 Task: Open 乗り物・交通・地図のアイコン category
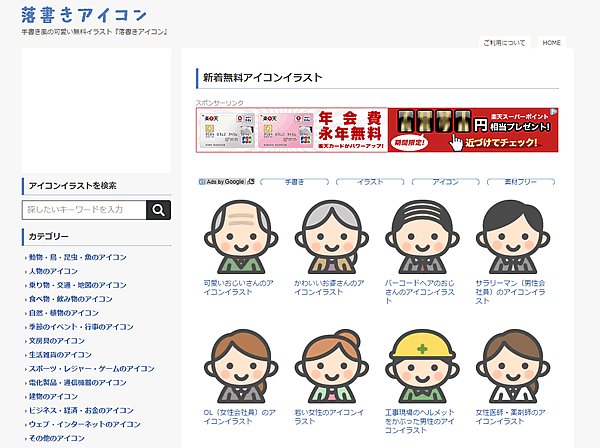(x=78, y=285)
